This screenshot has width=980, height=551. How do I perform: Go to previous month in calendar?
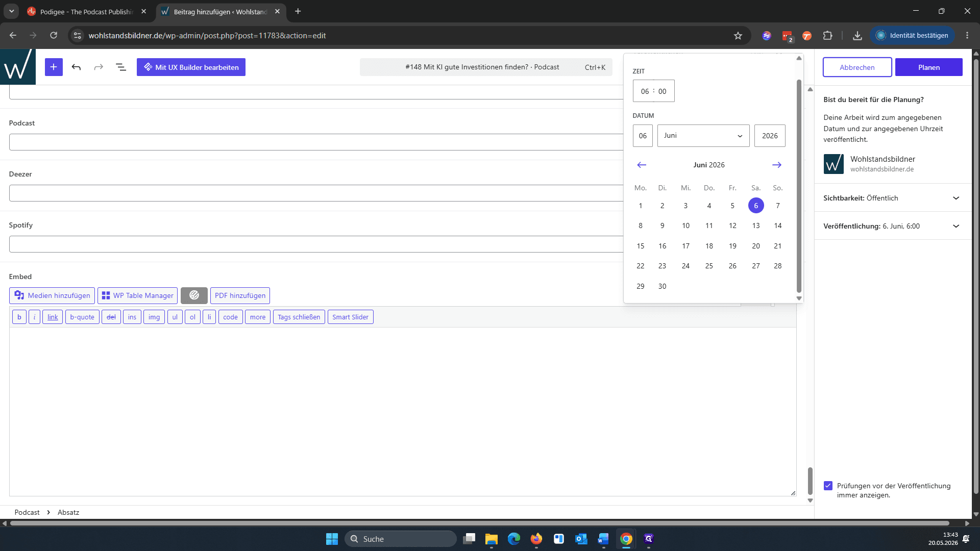[x=642, y=165]
